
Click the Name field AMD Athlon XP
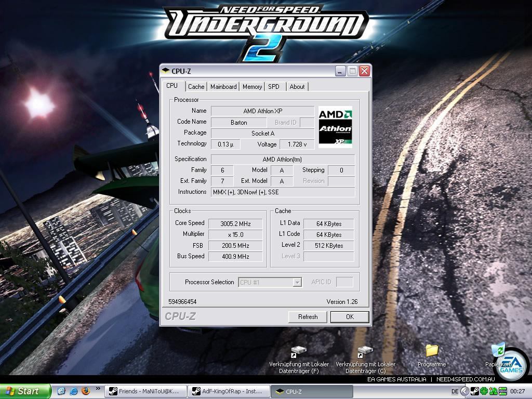(262, 111)
